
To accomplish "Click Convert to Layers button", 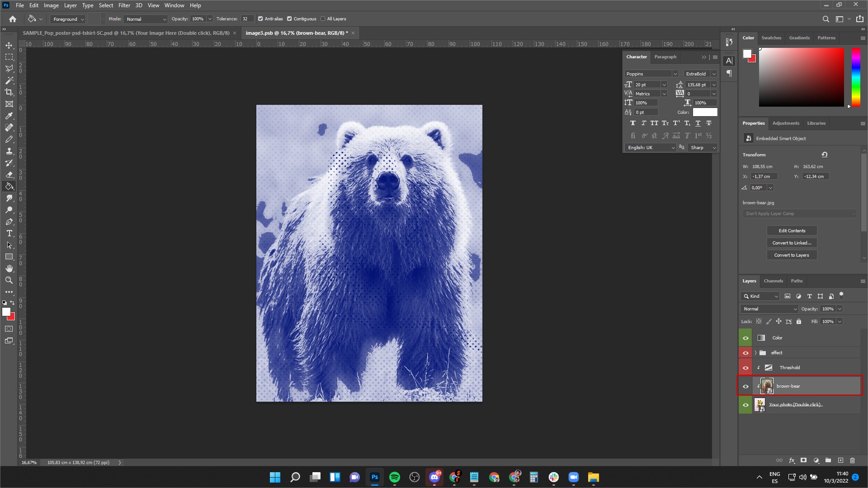I will pyautogui.click(x=792, y=255).
